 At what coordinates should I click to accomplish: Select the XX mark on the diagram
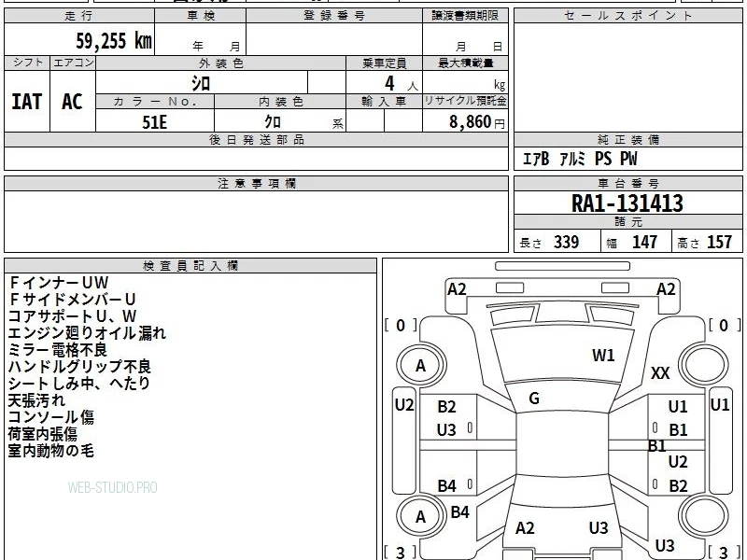click(660, 372)
